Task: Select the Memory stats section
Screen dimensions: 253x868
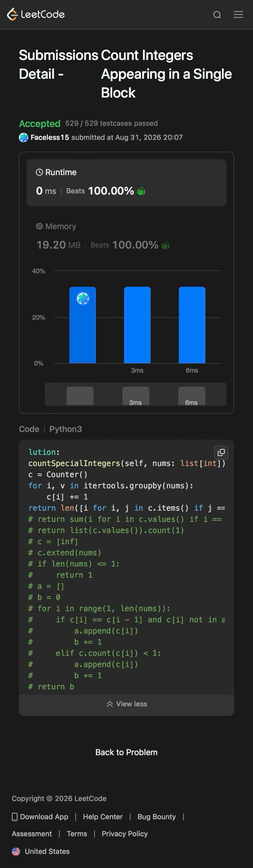Action: [x=126, y=236]
